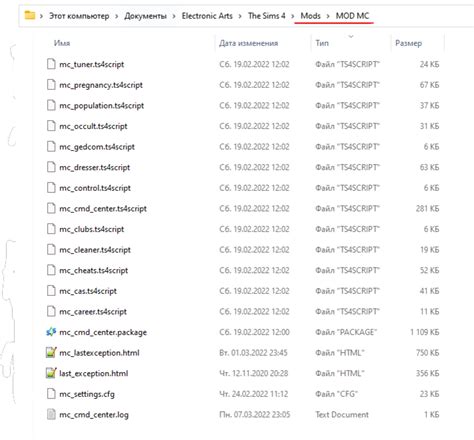The width and height of the screenshot is (474, 440).
Task: Click the folder icon in address bar
Action: (x=30, y=15)
